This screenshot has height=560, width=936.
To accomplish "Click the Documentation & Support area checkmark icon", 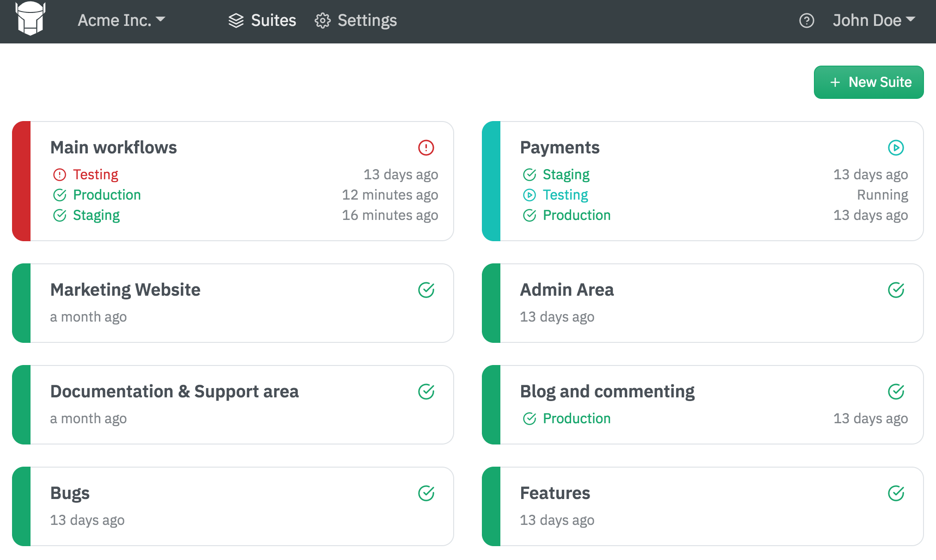I will [426, 392].
